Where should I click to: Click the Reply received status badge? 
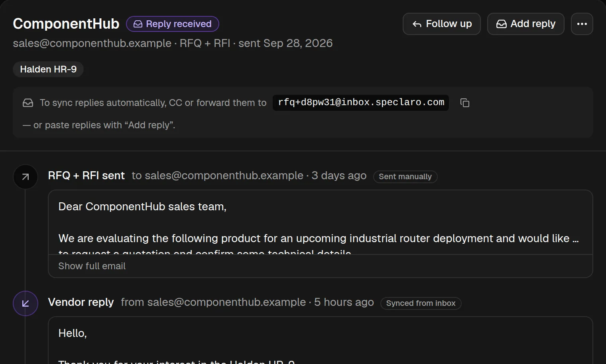[173, 24]
